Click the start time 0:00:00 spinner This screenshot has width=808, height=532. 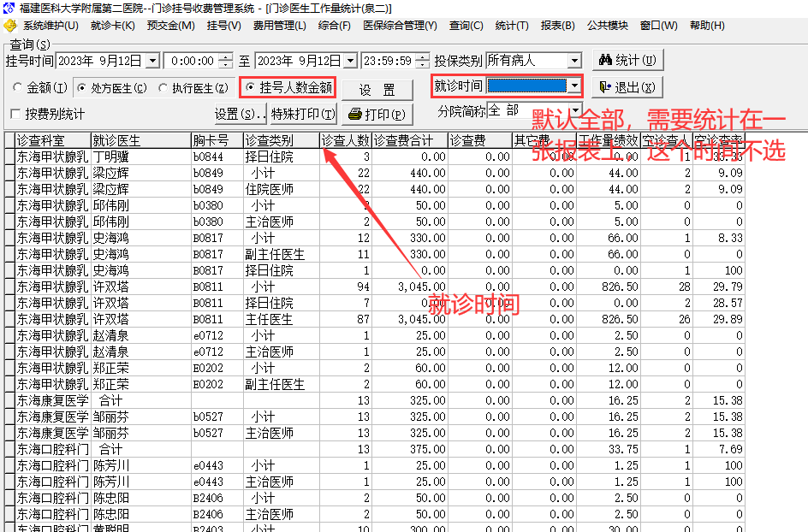[226, 61]
